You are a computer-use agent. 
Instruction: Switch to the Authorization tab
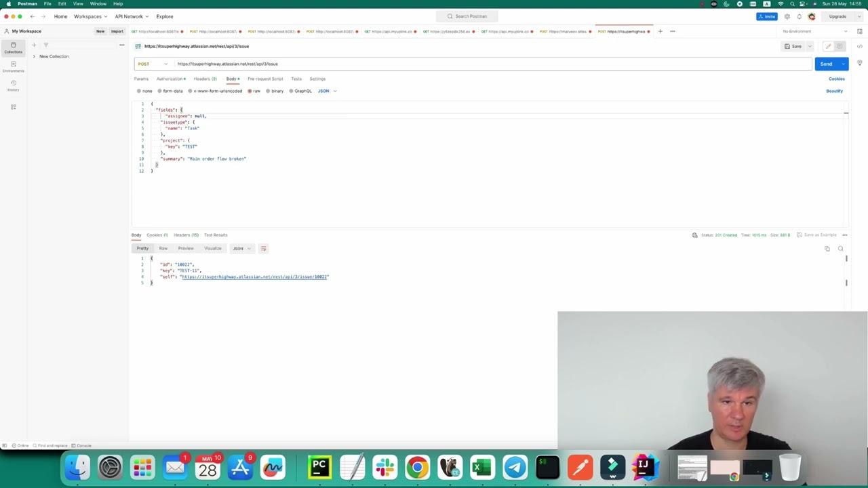point(170,79)
